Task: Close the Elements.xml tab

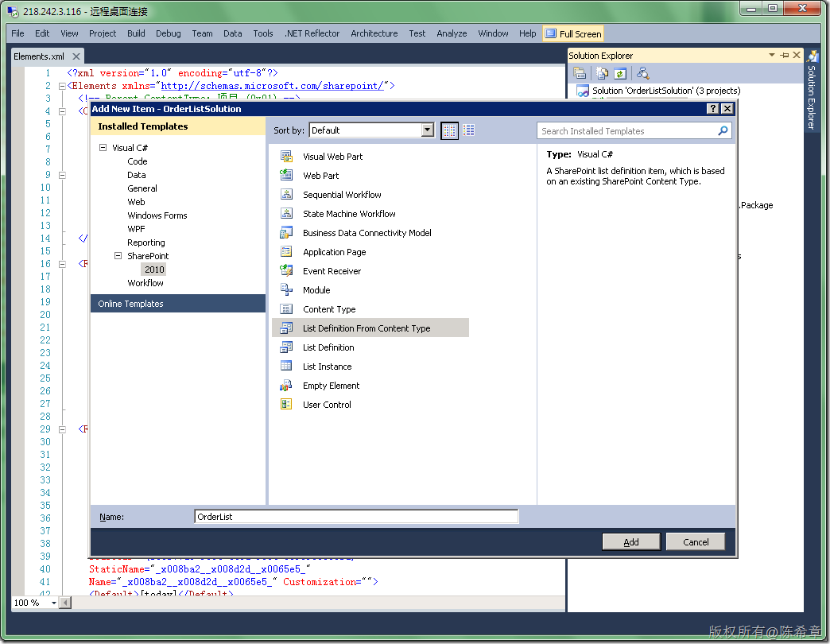Action: point(76,56)
